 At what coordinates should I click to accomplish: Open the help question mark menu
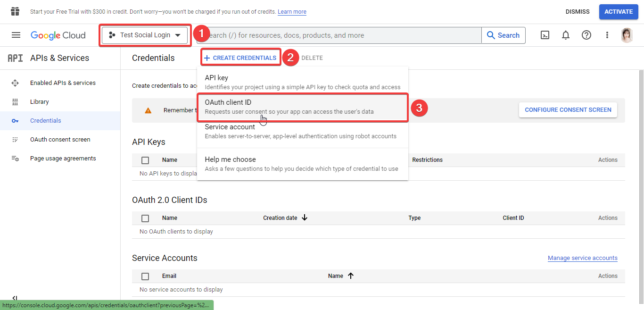pos(586,35)
